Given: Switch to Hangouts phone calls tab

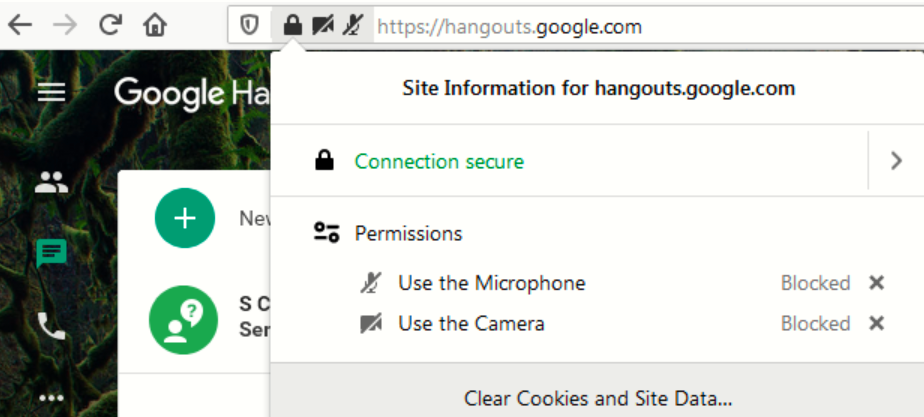Looking at the screenshot, I should point(51,324).
